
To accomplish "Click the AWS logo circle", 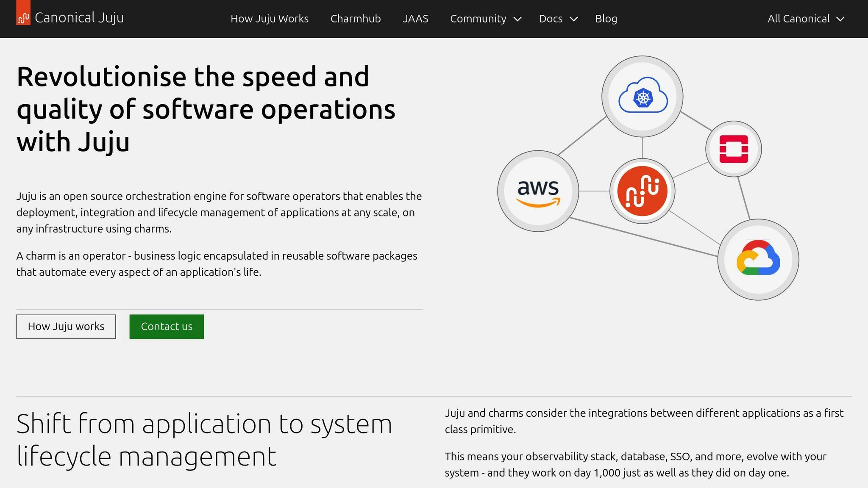I will click(x=538, y=191).
